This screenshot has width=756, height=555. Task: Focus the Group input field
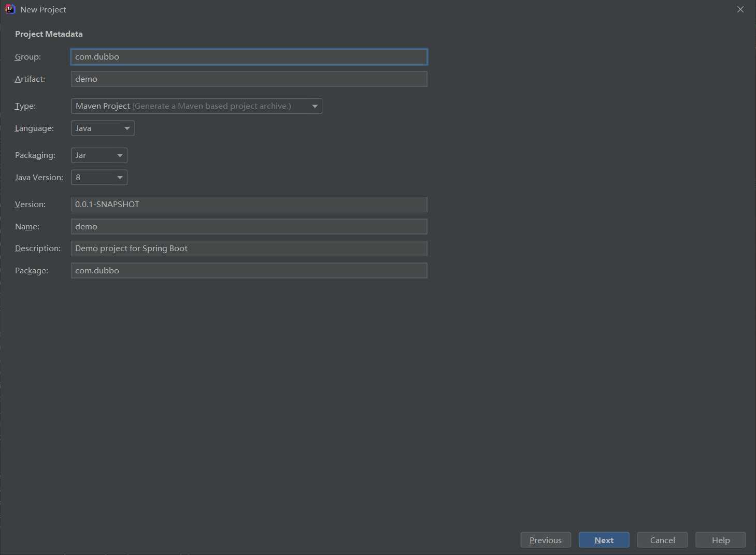coord(249,57)
